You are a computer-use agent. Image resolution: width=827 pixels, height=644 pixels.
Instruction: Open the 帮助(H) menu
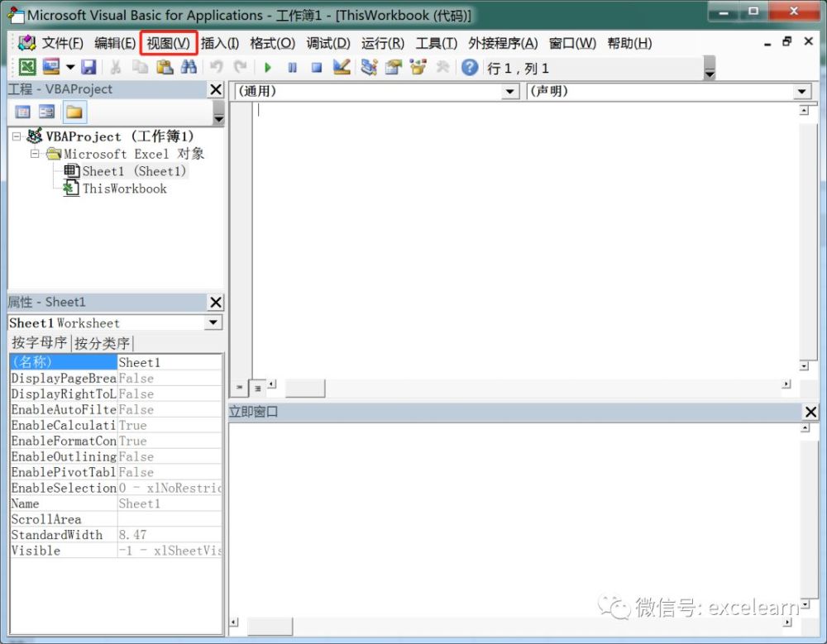pyautogui.click(x=629, y=43)
